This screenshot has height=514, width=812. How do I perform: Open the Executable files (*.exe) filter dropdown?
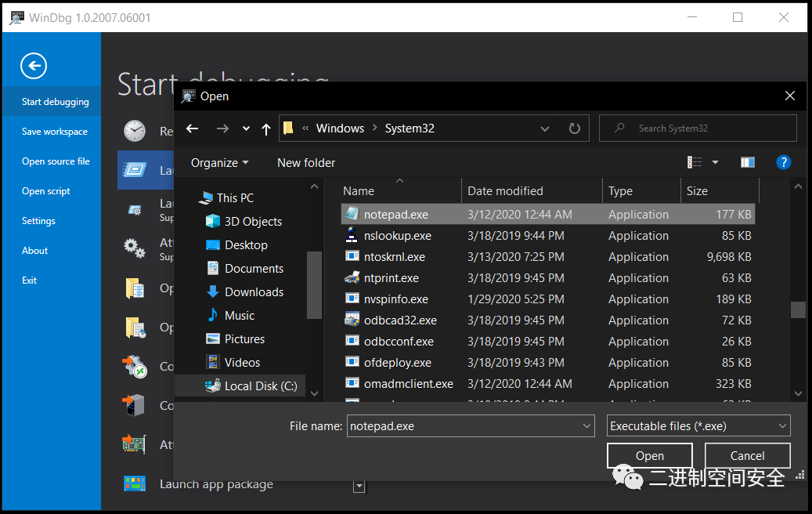tap(698, 426)
